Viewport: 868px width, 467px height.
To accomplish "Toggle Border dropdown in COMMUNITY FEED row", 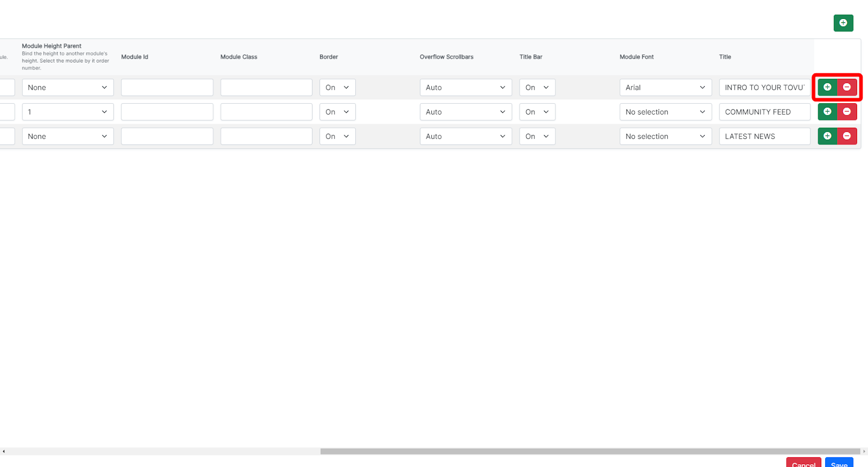I will point(337,112).
